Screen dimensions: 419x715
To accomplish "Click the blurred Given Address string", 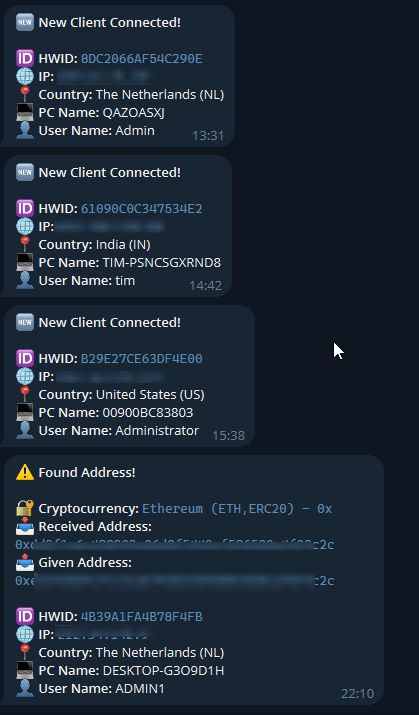I will [175, 580].
